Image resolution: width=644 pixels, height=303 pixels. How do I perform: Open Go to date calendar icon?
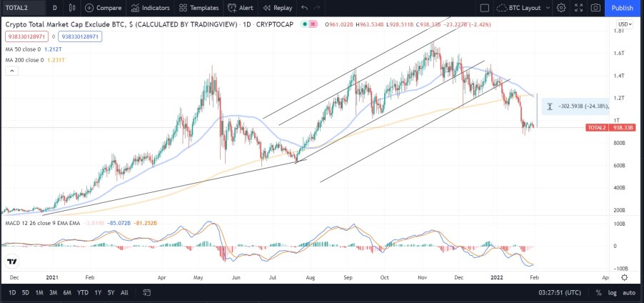tap(146, 293)
